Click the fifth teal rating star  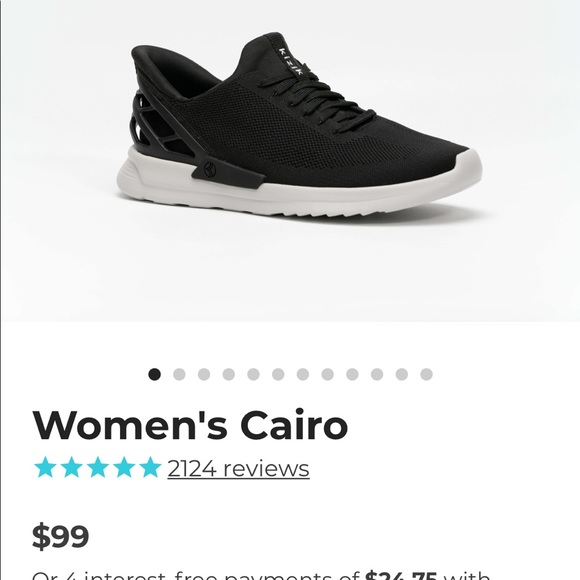[x=150, y=467]
